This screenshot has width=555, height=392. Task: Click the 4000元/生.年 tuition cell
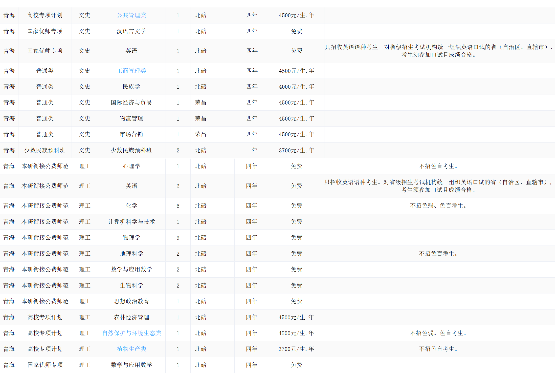(x=296, y=87)
